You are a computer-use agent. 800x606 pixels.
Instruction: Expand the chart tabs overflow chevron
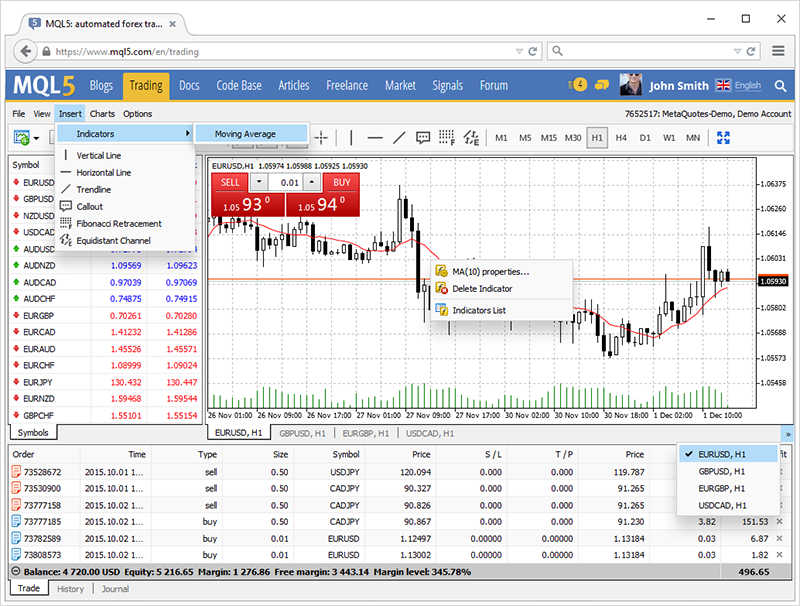coord(789,433)
